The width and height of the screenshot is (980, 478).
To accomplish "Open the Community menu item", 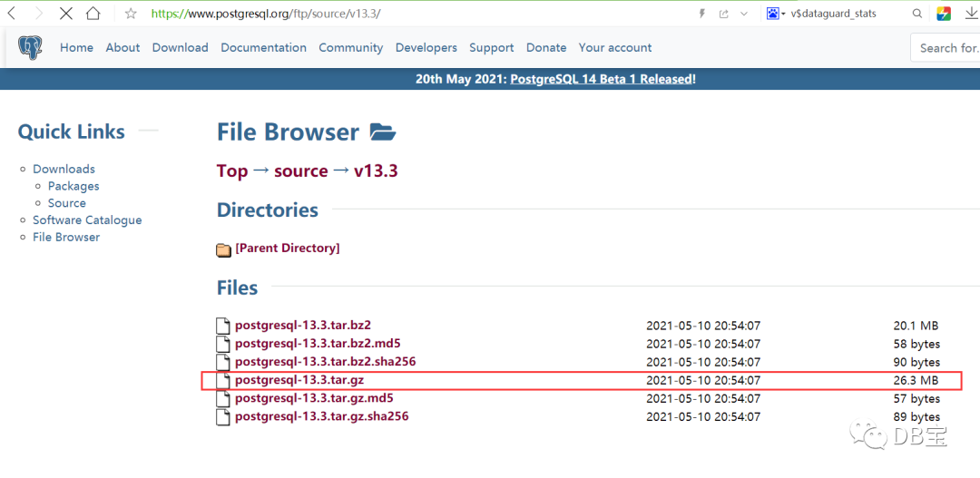I will click(x=350, y=47).
